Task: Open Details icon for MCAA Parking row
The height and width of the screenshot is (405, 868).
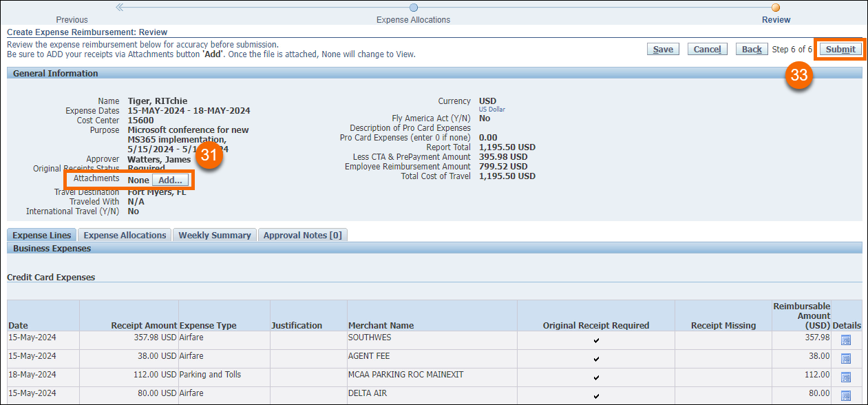Action: [846, 377]
